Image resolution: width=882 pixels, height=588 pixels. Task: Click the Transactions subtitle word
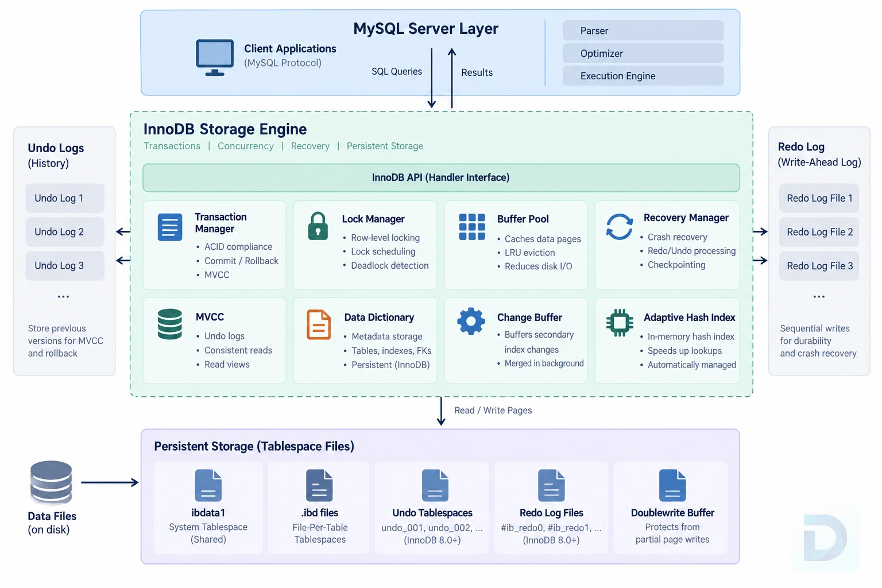tap(172, 146)
